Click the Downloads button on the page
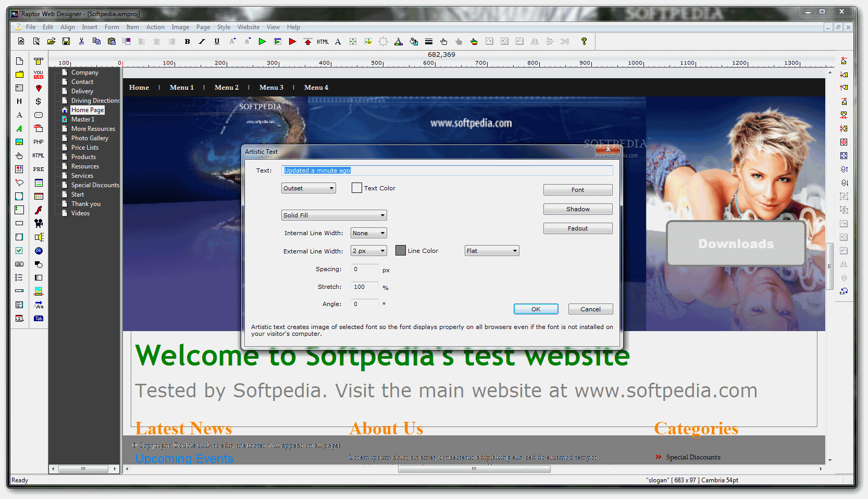 (736, 244)
